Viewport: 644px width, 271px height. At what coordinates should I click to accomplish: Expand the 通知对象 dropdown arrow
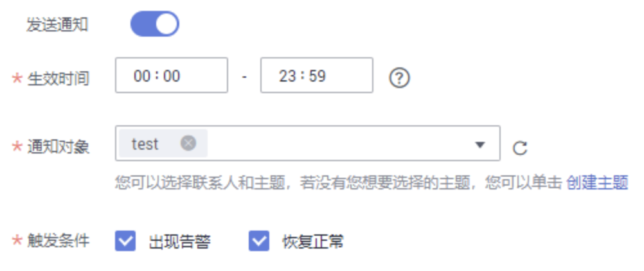[479, 144]
